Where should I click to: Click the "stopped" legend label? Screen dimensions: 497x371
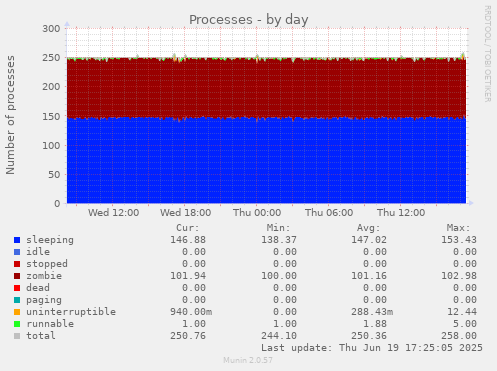47,264
